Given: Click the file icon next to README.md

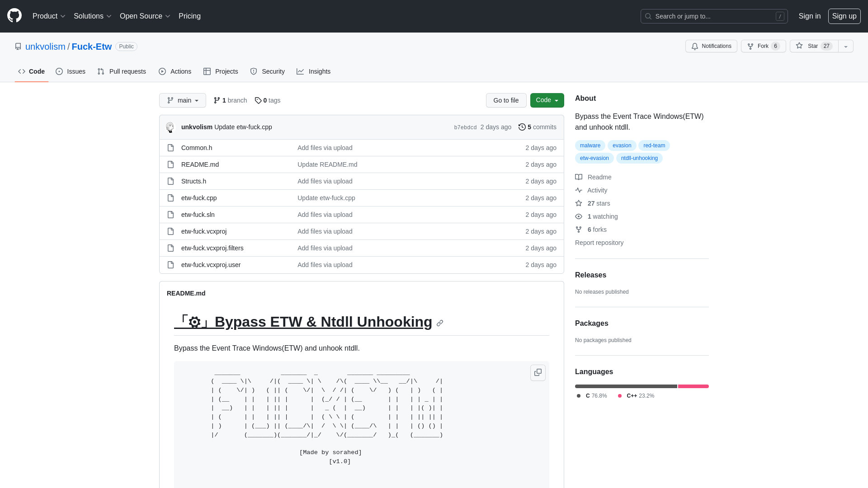Looking at the screenshot, I should tap(170, 164).
